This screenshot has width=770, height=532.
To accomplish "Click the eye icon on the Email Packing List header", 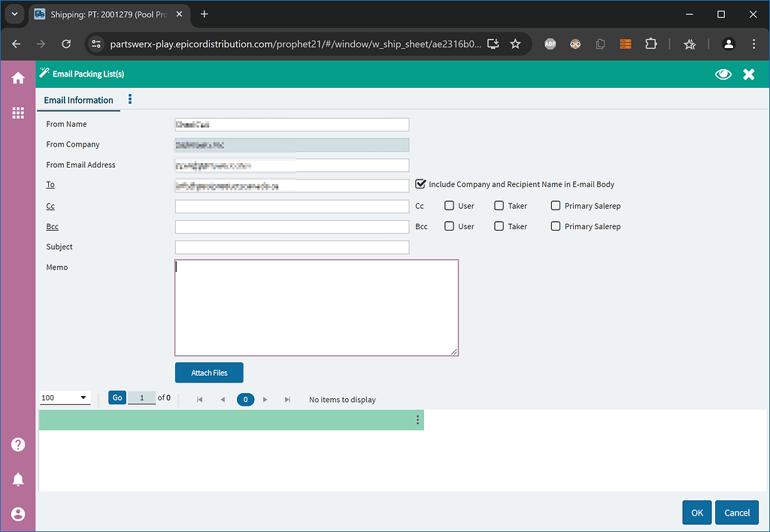I will (723, 74).
